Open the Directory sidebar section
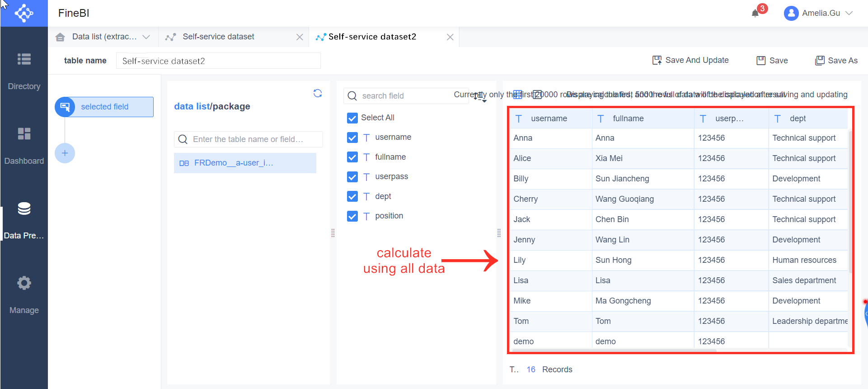Viewport: 868px width, 389px height. coord(24,71)
